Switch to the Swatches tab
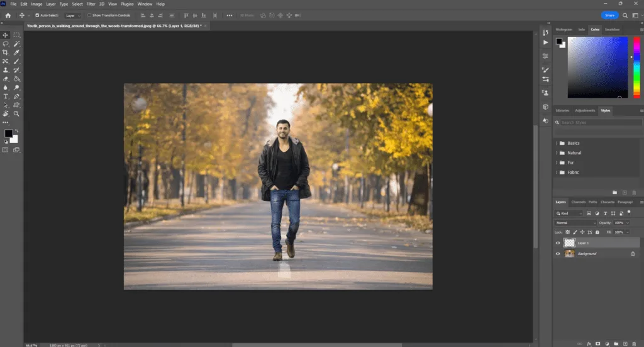This screenshot has width=644, height=347. pyautogui.click(x=612, y=30)
